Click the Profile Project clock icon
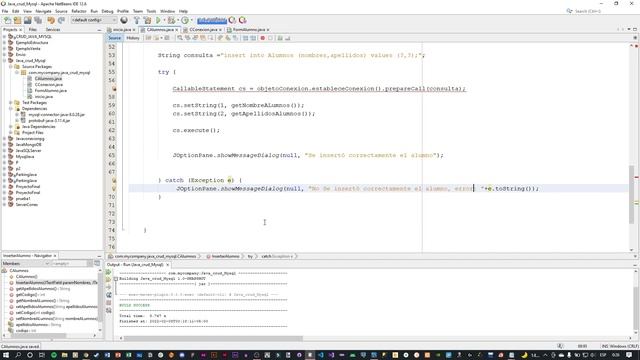 coord(185,20)
